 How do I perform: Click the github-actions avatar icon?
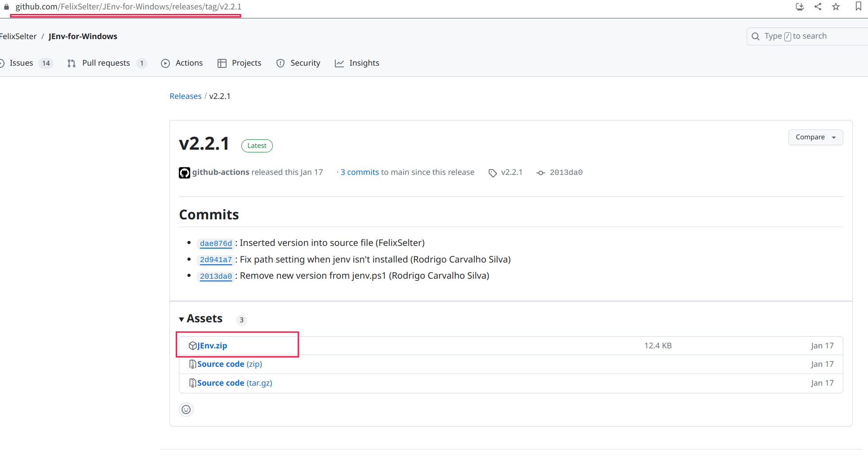pyautogui.click(x=184, y=173)
